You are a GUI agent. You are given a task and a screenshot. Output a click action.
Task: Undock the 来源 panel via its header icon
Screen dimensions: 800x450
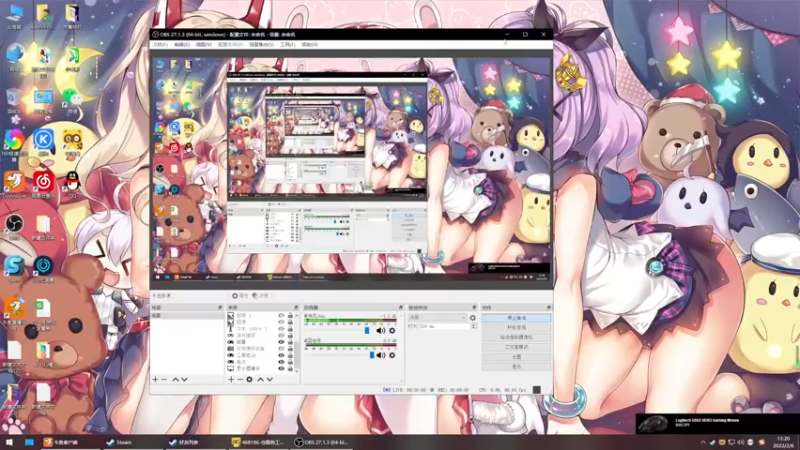296,308
